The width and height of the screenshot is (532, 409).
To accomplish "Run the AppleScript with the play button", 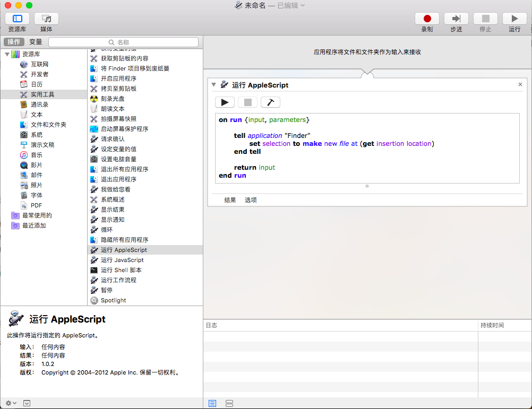I will pos(225,102).
